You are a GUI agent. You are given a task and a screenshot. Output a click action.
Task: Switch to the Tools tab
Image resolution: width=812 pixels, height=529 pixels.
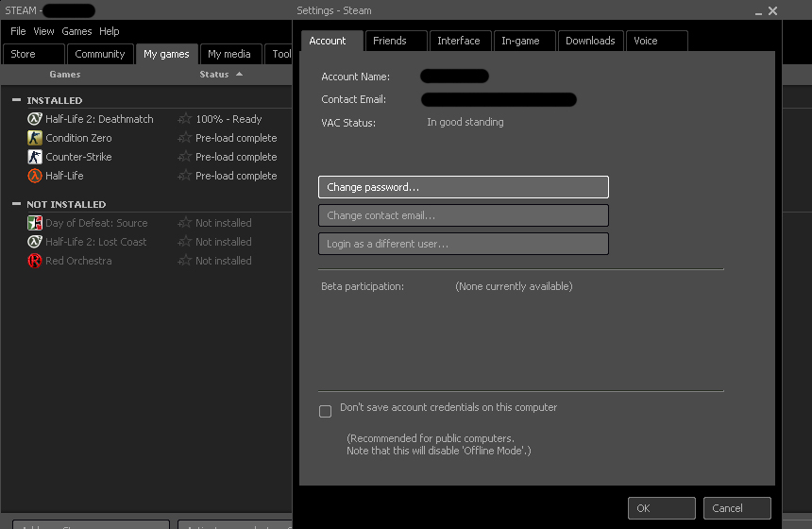point(279,54)
